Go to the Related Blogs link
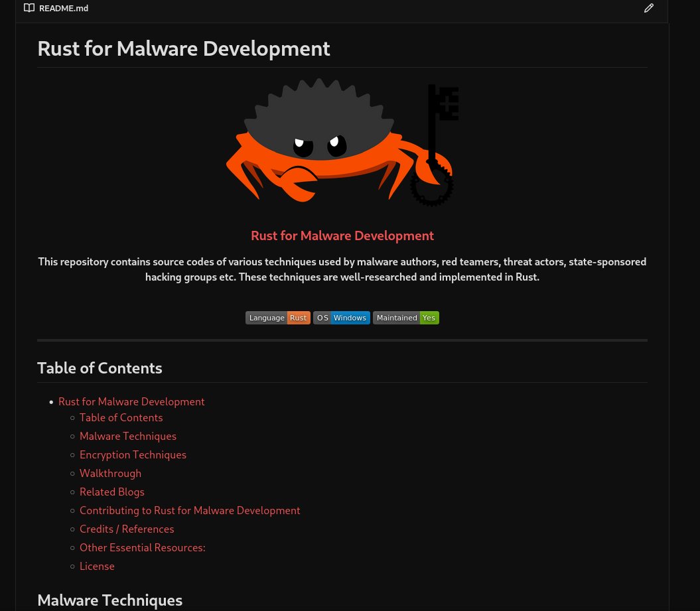This screenshot has width=700, height=611. click(x=111, y=492)
